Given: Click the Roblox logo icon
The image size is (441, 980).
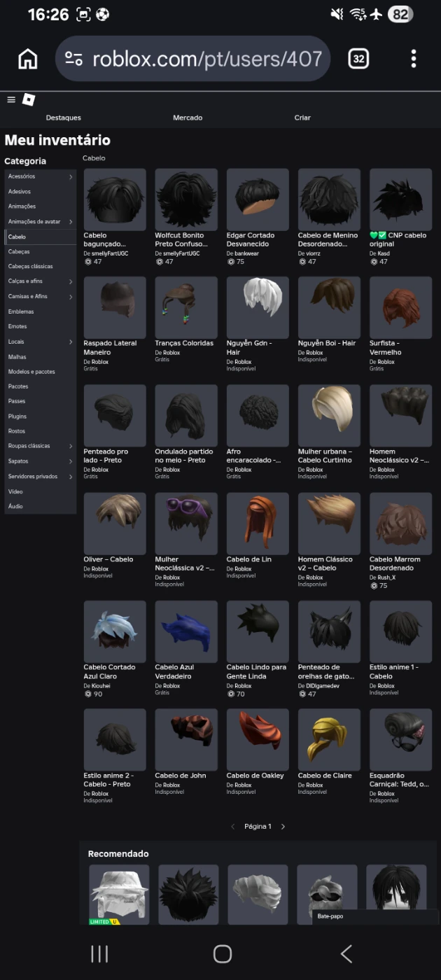Looking at the screenshot, I should (x=29, y=99).
